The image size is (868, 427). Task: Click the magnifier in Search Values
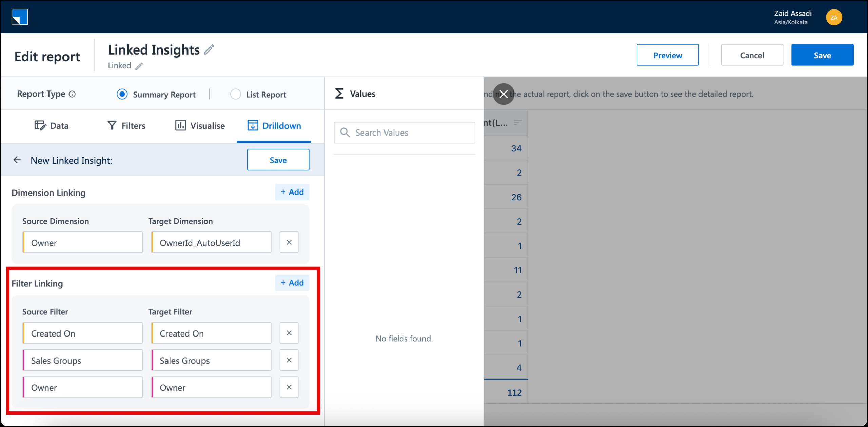tap(345, 133)
